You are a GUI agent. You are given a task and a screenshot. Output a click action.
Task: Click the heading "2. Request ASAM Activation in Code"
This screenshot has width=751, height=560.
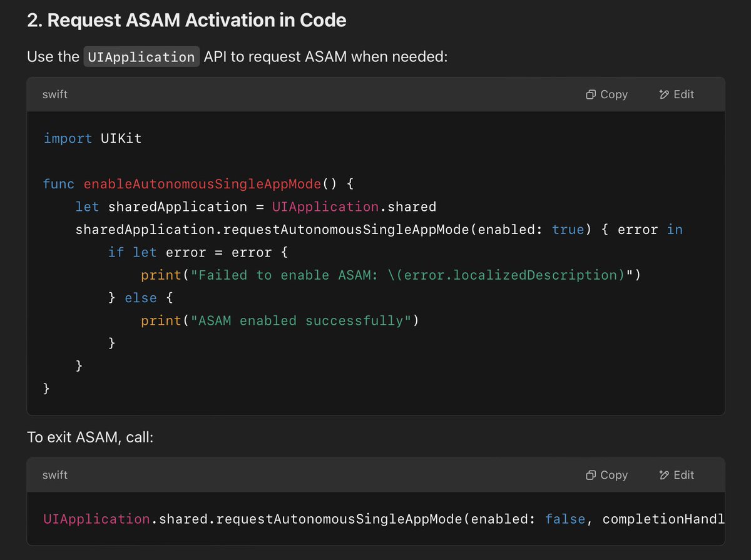[186, 20]
